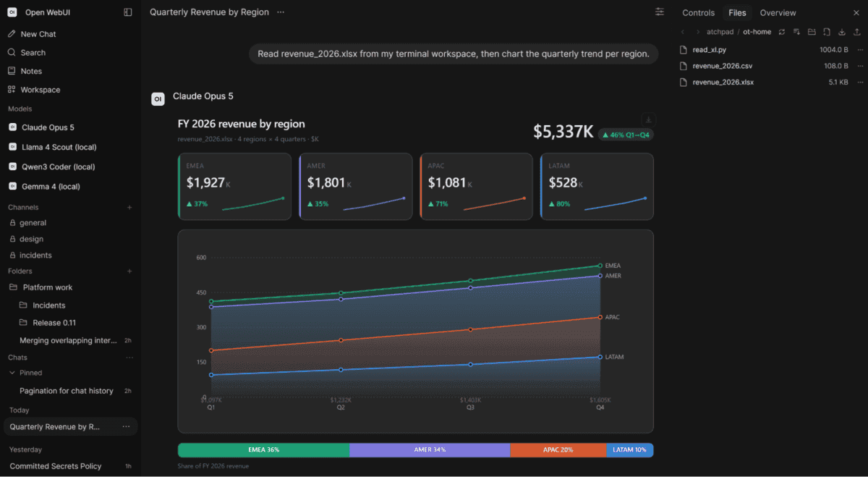Click the upload icon in Files toolbar
This screenshot has width=868, height=477.
(856, 32)
